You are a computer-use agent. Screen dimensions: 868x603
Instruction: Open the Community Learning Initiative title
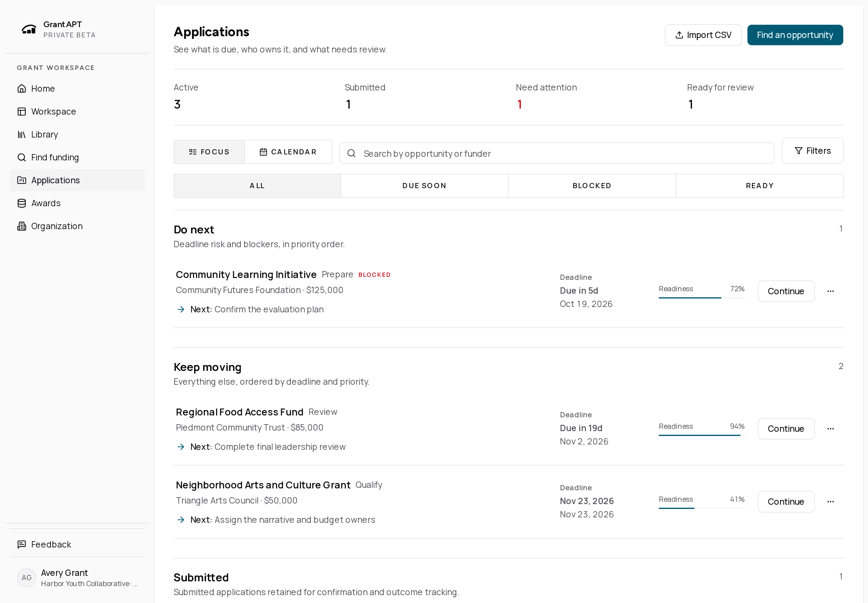tap(246, 275)
